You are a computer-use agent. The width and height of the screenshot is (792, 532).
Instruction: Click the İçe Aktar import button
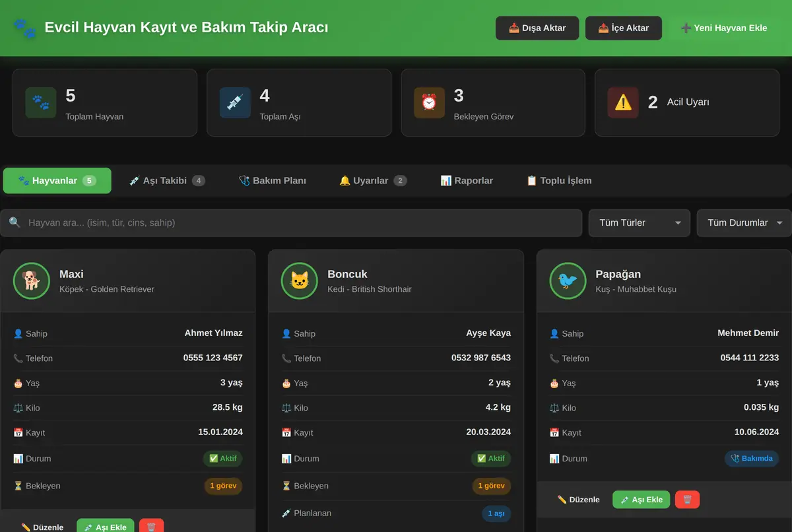pos(624,28)
